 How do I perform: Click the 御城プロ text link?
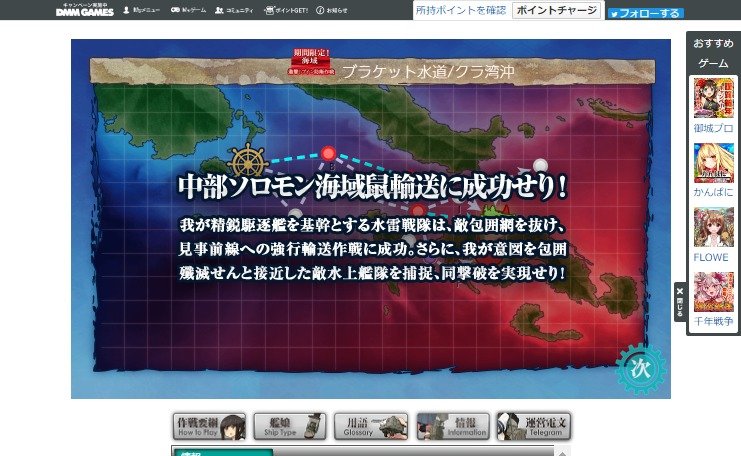(714, 128)
